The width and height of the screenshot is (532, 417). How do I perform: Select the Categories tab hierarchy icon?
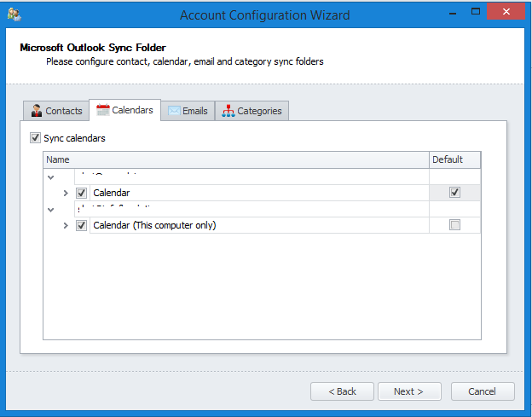(x=228, y=111)
